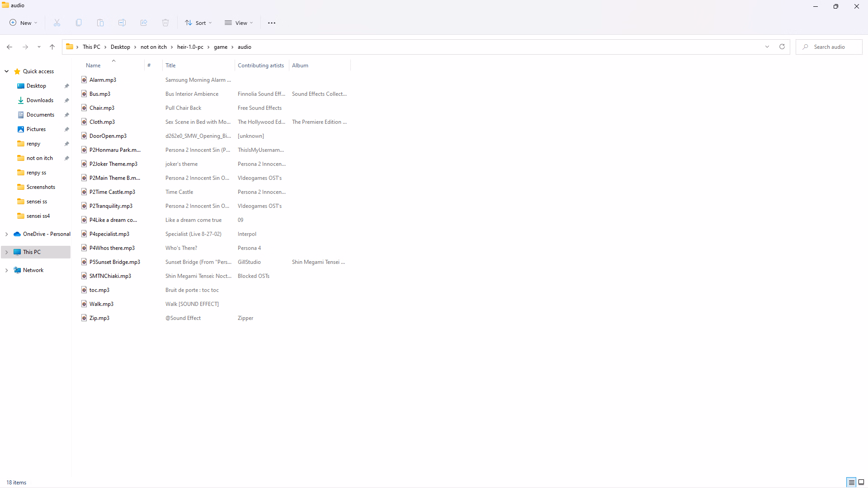Click the Share toolbar icon

[x=144, y=23]
